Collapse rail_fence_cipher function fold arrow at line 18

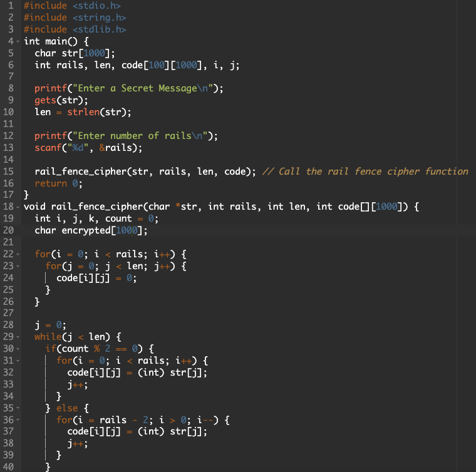[x=18, y=207]
